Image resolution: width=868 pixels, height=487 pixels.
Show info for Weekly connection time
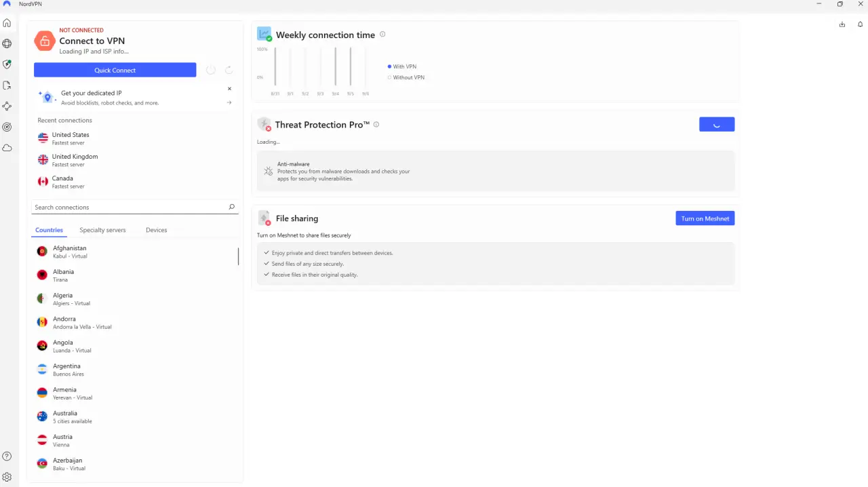382,35
